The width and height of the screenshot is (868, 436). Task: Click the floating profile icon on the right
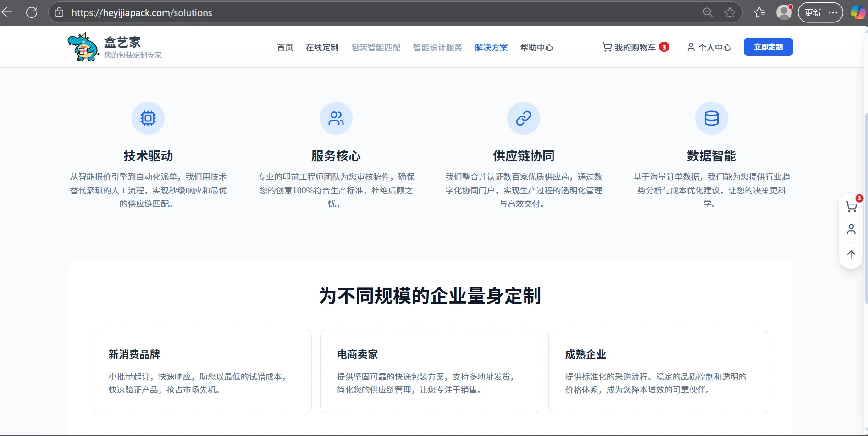coord(851,229)
